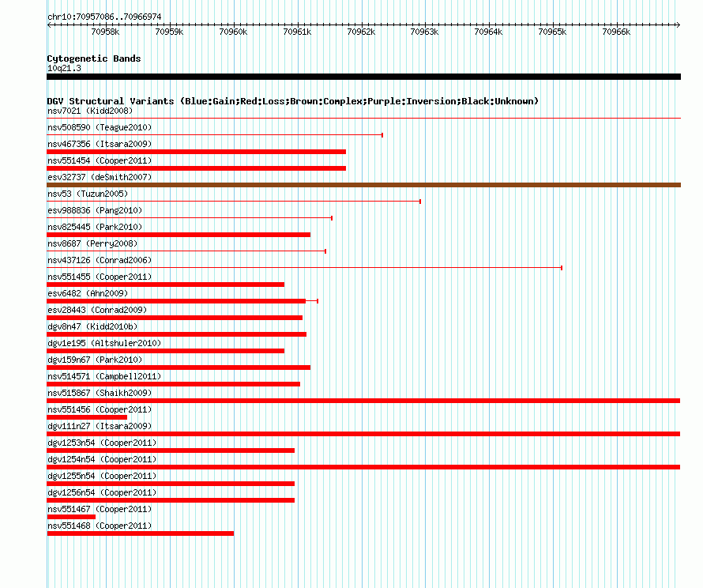Image resolution: width=703 pixels, height=588 pixels.
Task: Open variant nsv514571 (Campbell2011) label
Action: click(104, 376)
